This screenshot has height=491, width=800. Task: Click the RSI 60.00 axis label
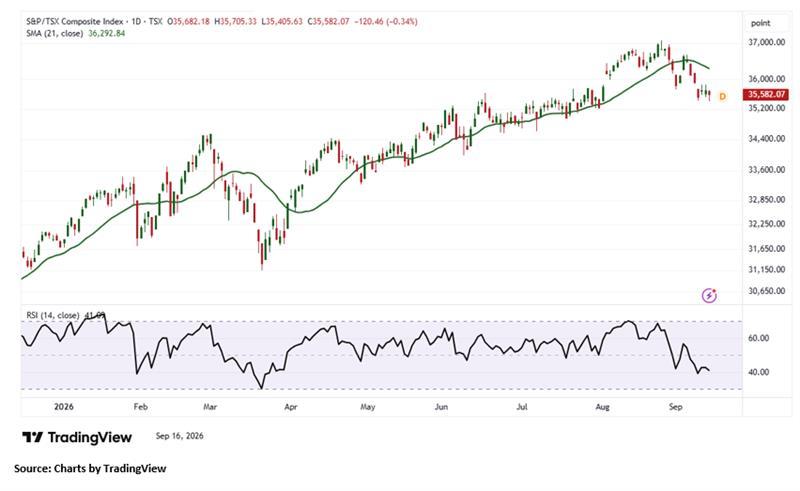click(x=759, y=338)
